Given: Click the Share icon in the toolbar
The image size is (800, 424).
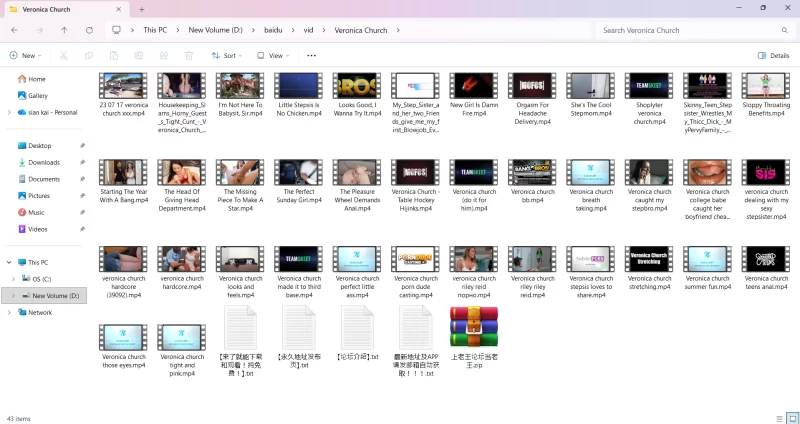Looking at the screenshot, I should 165,56.
